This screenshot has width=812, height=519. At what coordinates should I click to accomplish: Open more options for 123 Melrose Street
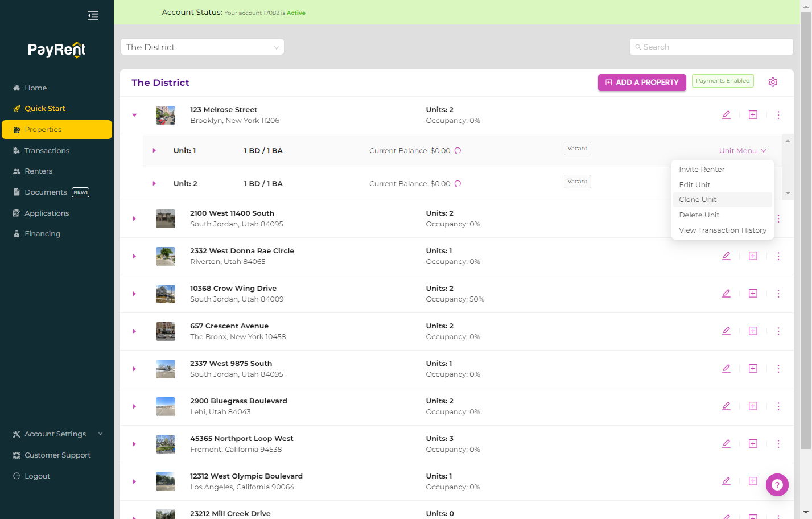(x=778, y=115)
